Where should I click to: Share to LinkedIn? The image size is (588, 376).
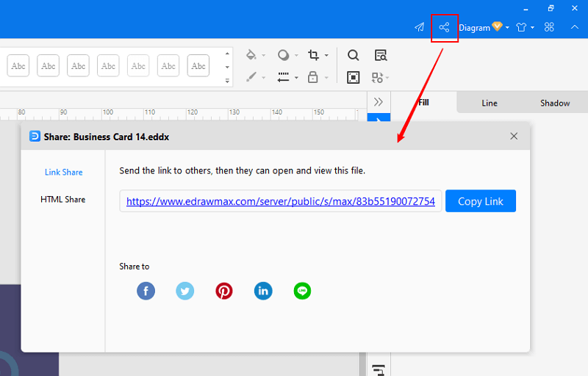(x=263, y=291)
